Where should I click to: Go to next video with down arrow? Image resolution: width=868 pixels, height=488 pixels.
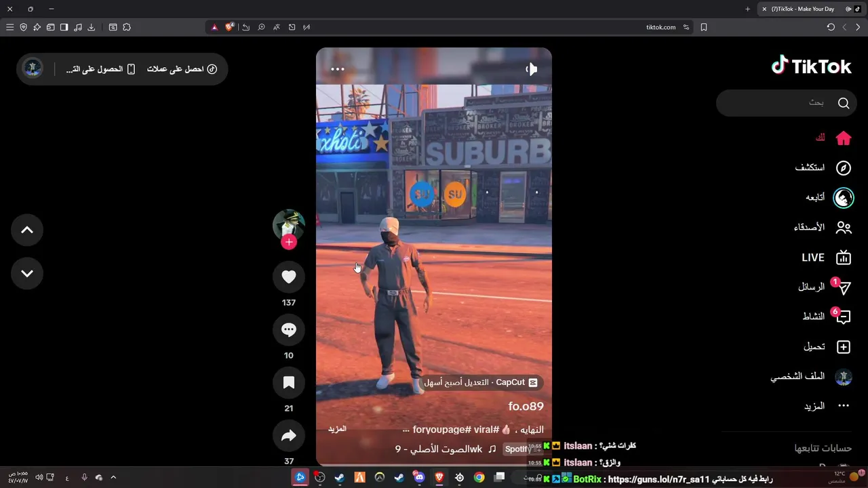(27, 273)
